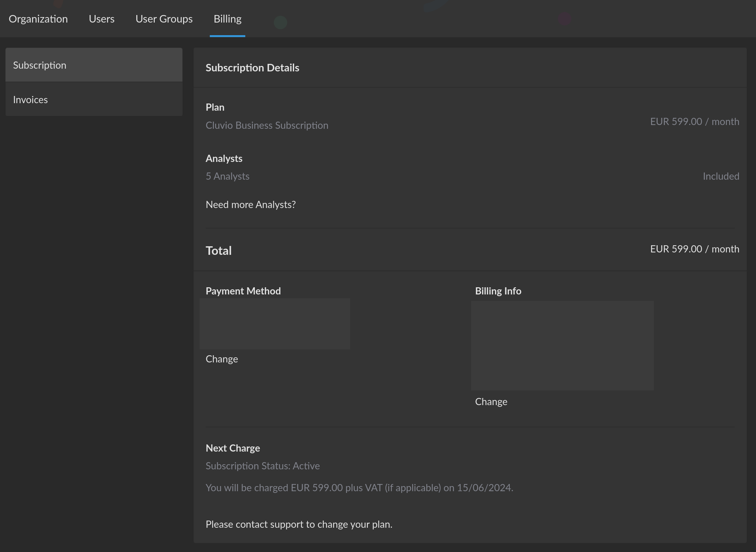Click the Analysts section heading

click(x=224, y=158)
